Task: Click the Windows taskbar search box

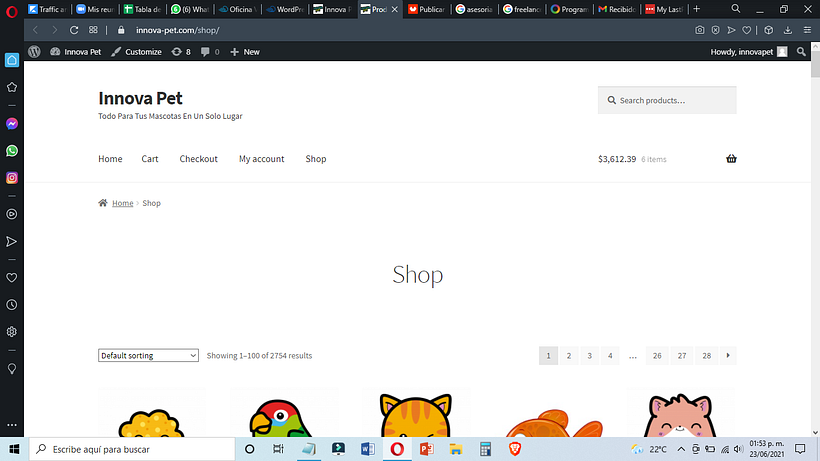Action: coord(132,449)
